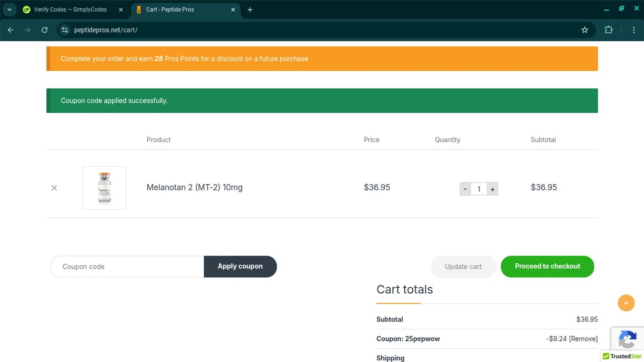
Task: Open the TrustedSite badge
Action: pos(622,356)
